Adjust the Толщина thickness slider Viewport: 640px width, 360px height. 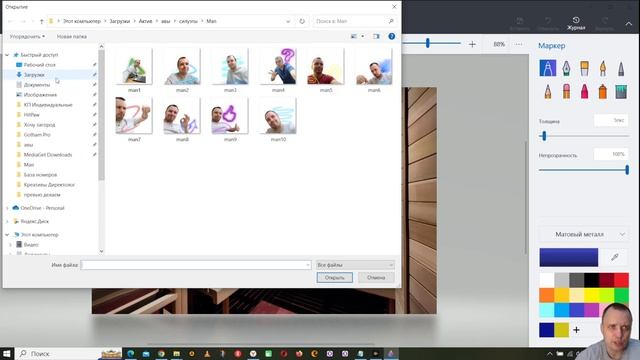(x=544, y=136)
